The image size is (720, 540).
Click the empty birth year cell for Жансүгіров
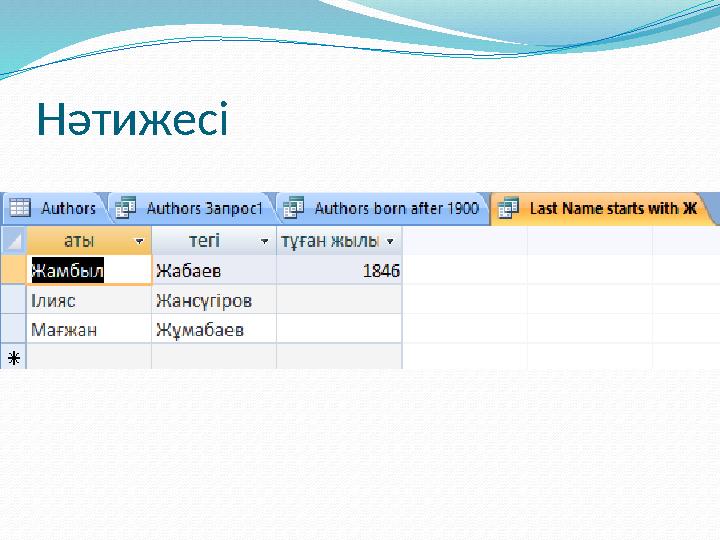339,300
